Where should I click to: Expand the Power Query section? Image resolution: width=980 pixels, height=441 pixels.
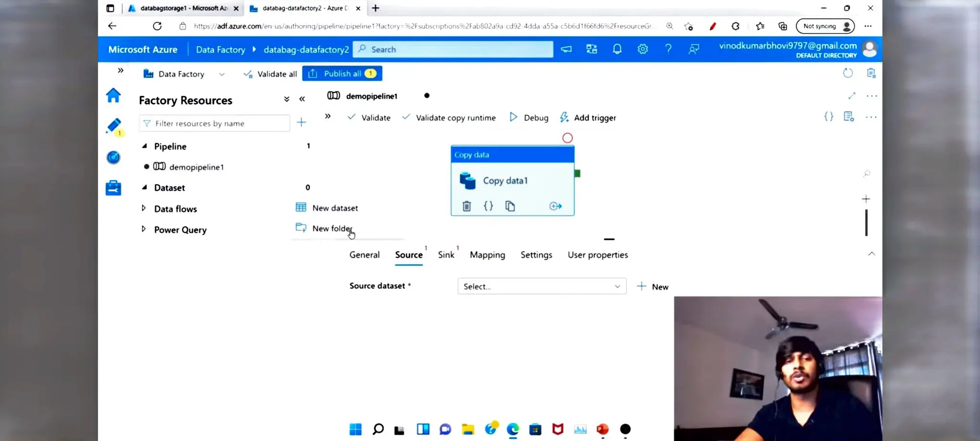coord(144,229)
